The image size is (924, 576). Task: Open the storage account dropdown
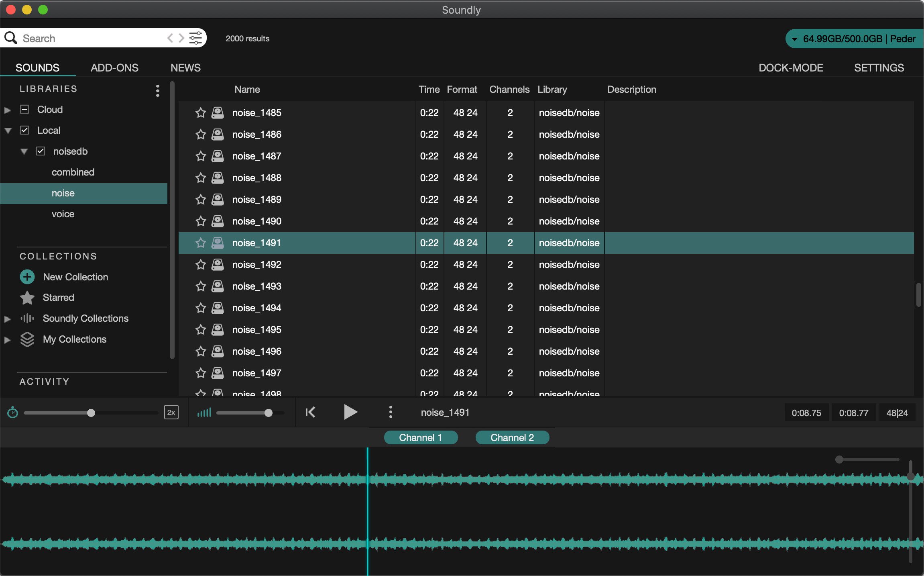pos(855,39)
